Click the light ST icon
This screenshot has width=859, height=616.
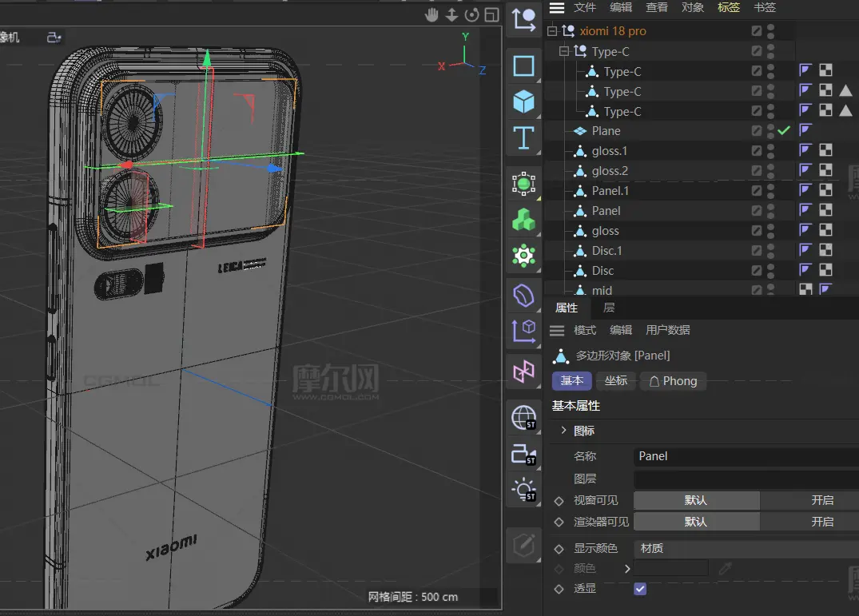(x=523, y=490)
